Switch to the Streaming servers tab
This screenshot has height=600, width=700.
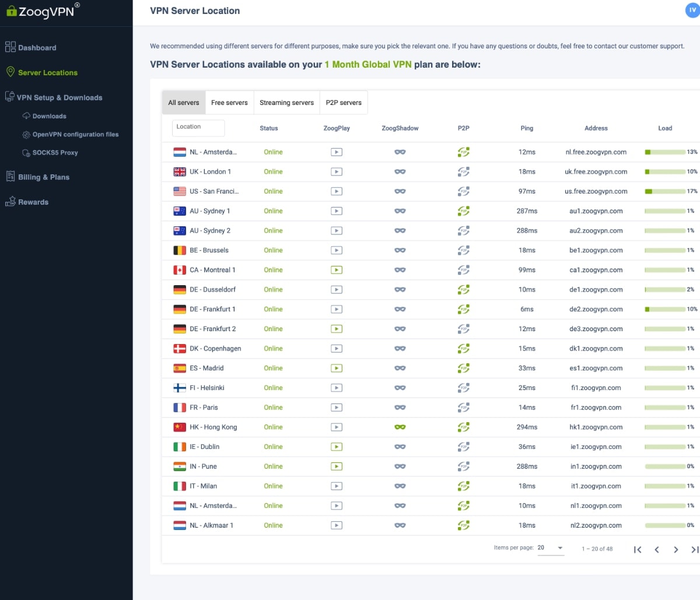pyautogui.click(x=286, y=103)
